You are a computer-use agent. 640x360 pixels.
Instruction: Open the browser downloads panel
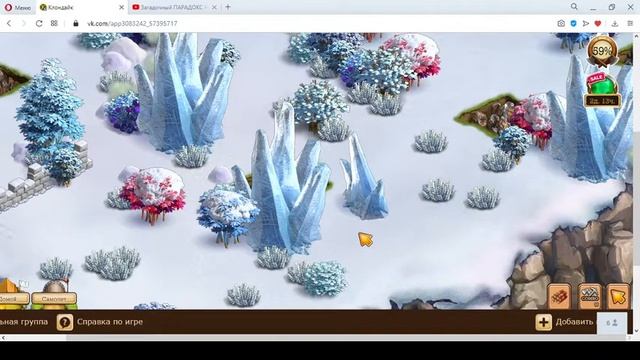coord(615,24)
